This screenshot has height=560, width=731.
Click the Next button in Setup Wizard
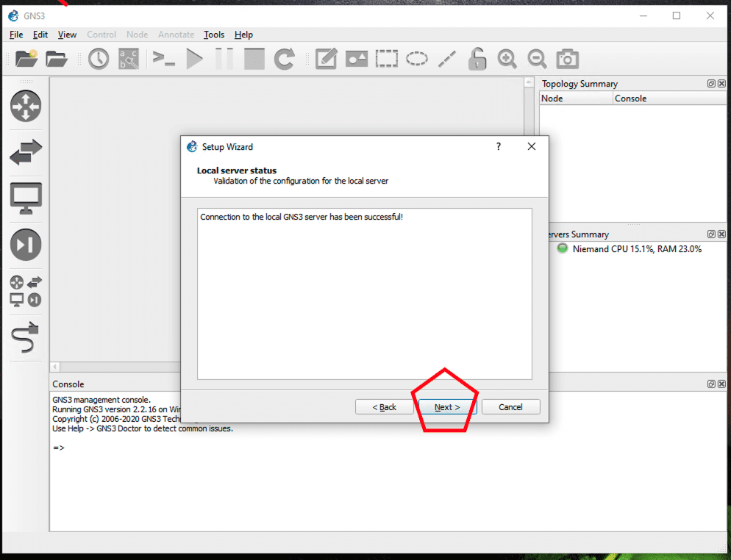coord(447,407)
